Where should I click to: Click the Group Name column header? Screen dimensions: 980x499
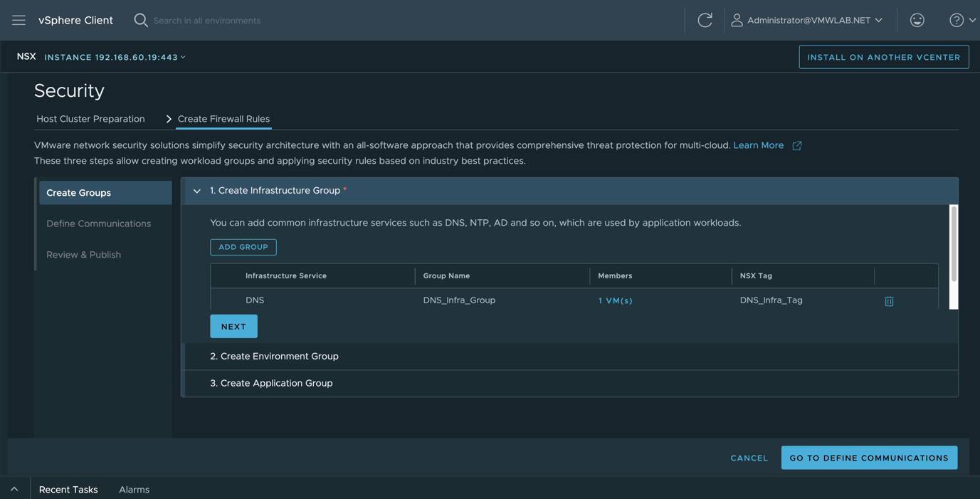(446, 275)
